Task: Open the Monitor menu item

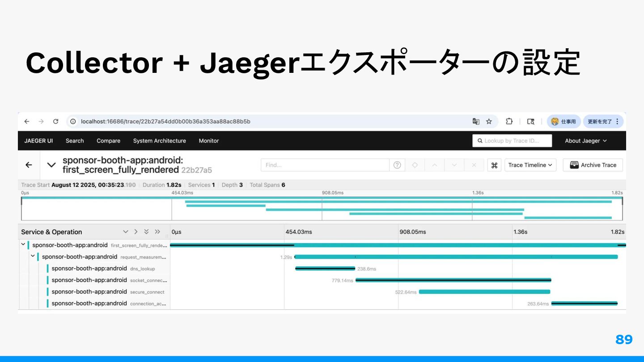Action: coord(209,141)
